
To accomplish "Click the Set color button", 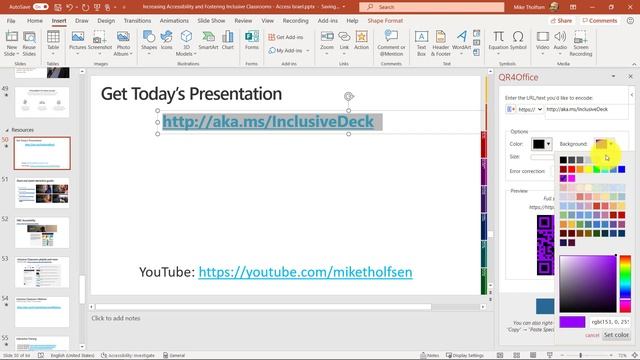I will (616, 335).
